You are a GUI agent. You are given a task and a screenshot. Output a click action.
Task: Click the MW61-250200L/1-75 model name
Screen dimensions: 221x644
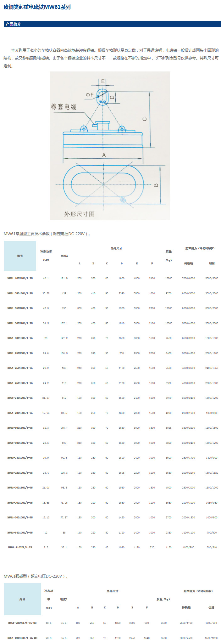(20, 353)
